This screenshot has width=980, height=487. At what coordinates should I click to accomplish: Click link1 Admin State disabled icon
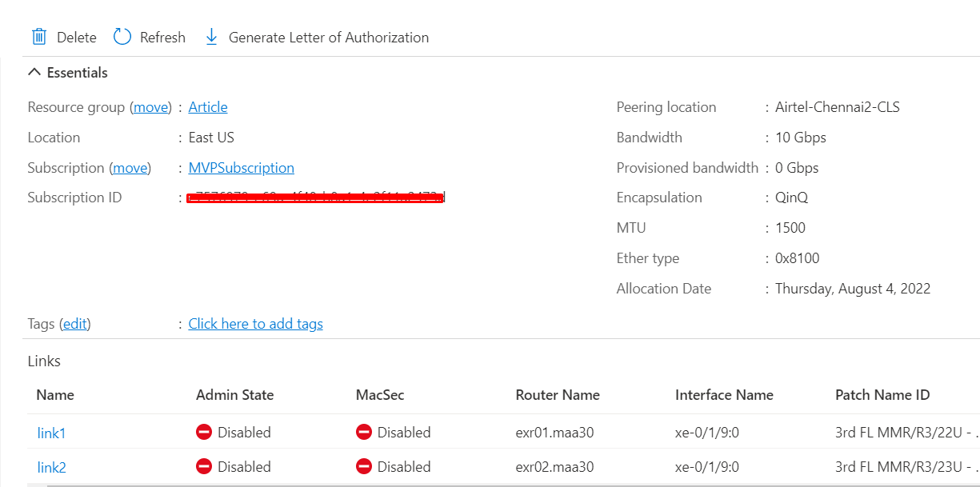pyautogui.click(x=204, y=433)
